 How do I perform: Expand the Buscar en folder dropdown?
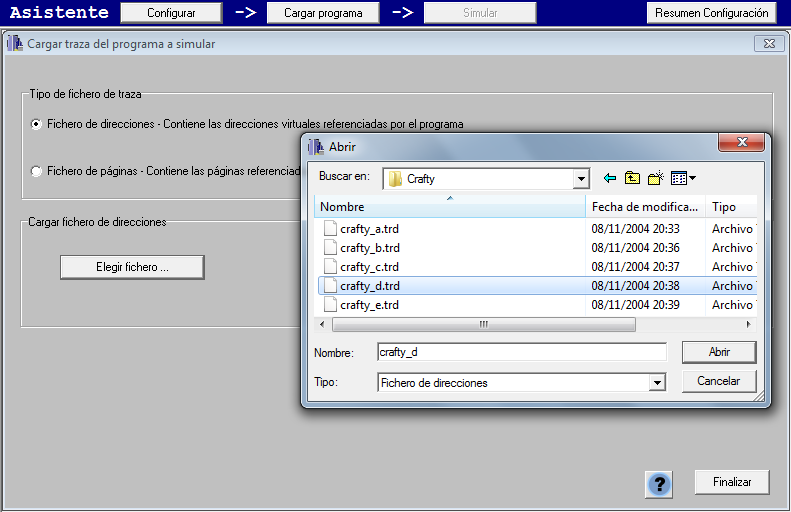(581, 179)
